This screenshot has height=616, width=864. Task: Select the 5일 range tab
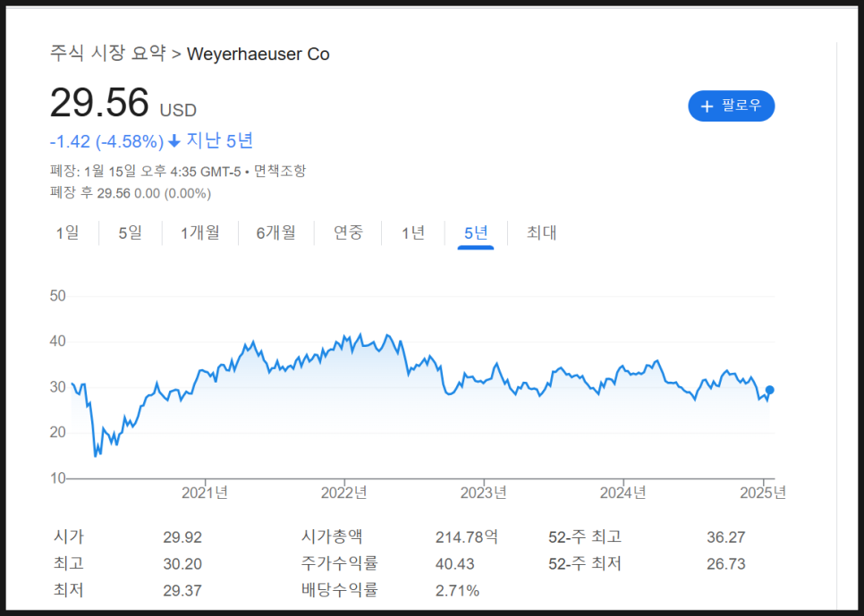(130, 232)
